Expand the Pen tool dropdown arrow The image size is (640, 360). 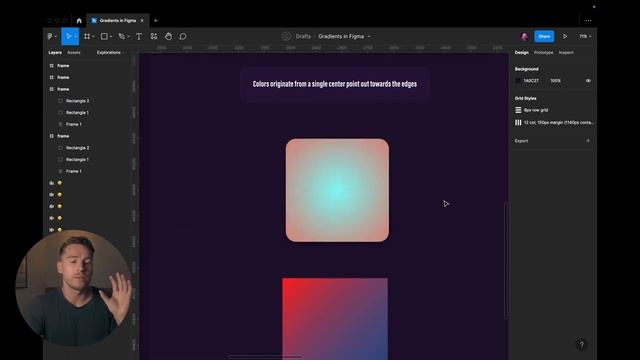[x=128, y=36]
